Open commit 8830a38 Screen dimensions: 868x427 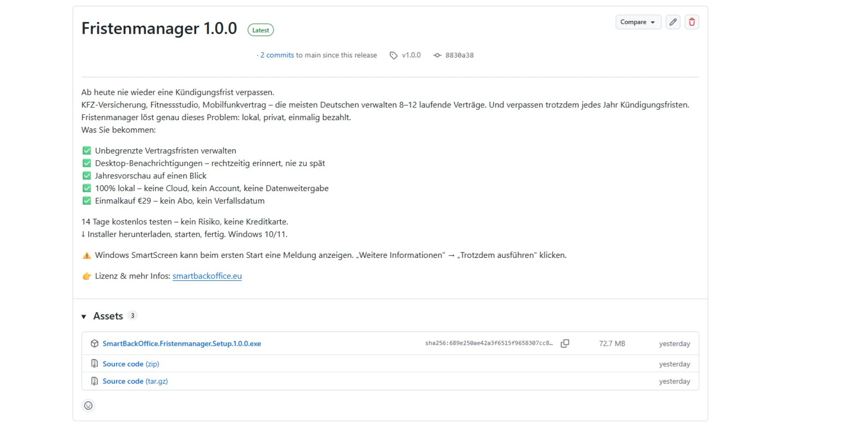[459, 55]
